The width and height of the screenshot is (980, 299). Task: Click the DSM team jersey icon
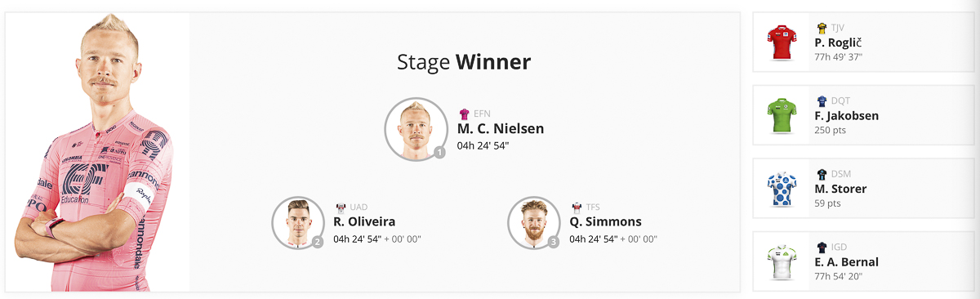(x=822, y=175)
